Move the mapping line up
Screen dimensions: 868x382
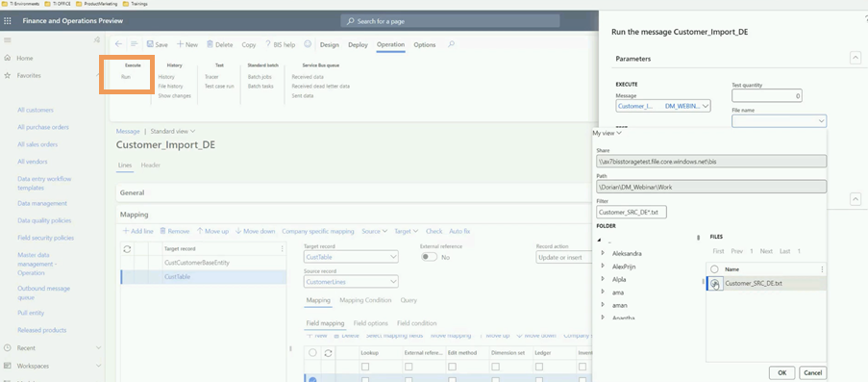click(212, 231)
